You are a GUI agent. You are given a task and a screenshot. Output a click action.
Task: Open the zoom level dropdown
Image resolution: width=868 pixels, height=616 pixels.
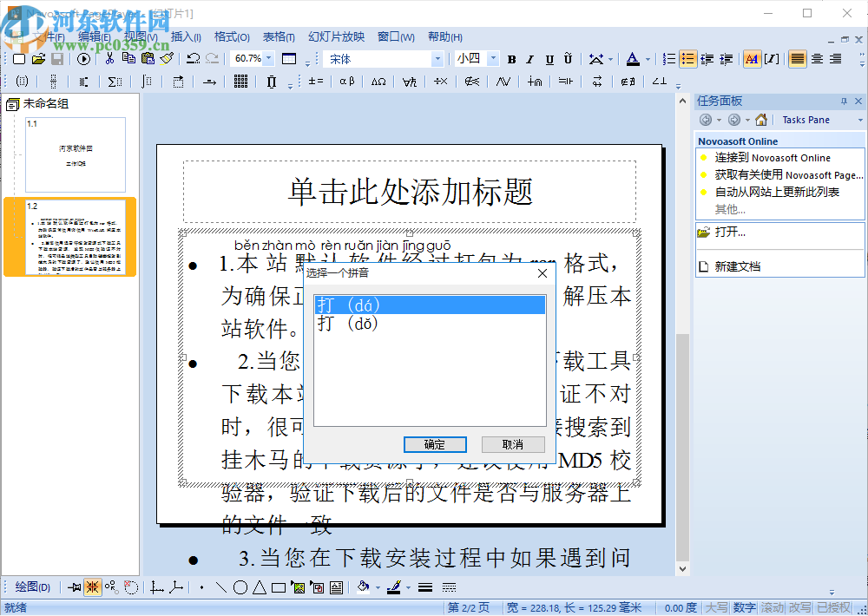coord(266,58)
